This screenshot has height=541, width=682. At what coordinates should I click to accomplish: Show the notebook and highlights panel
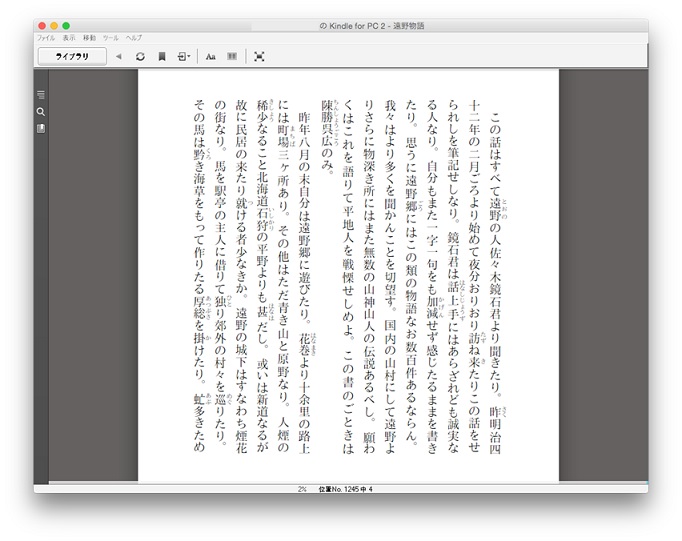(41, 128)
